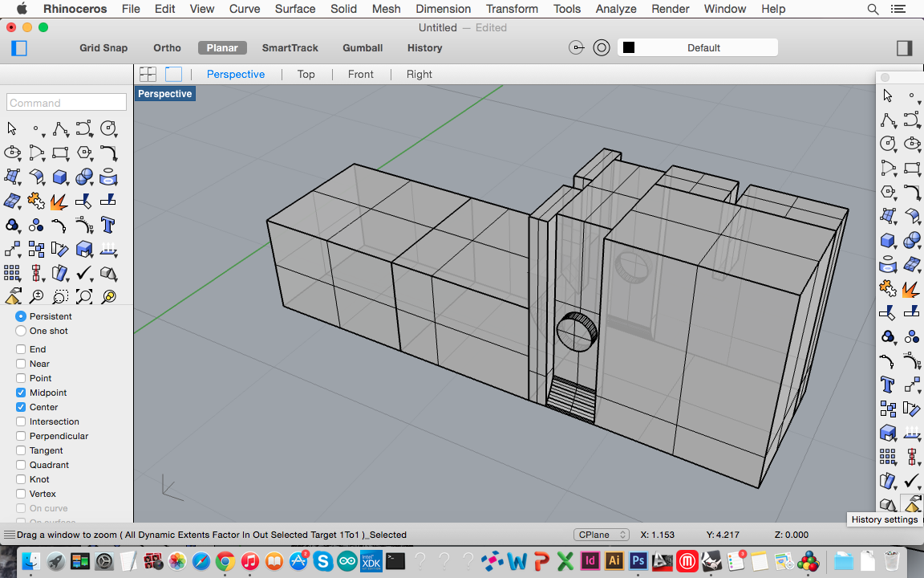924x578 pixels.
Task: Enable the End object snap
Action: [21, 349]
